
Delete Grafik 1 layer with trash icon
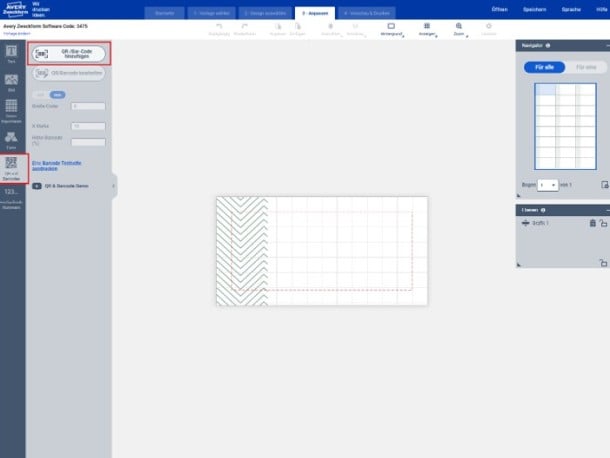pos(592,223)
